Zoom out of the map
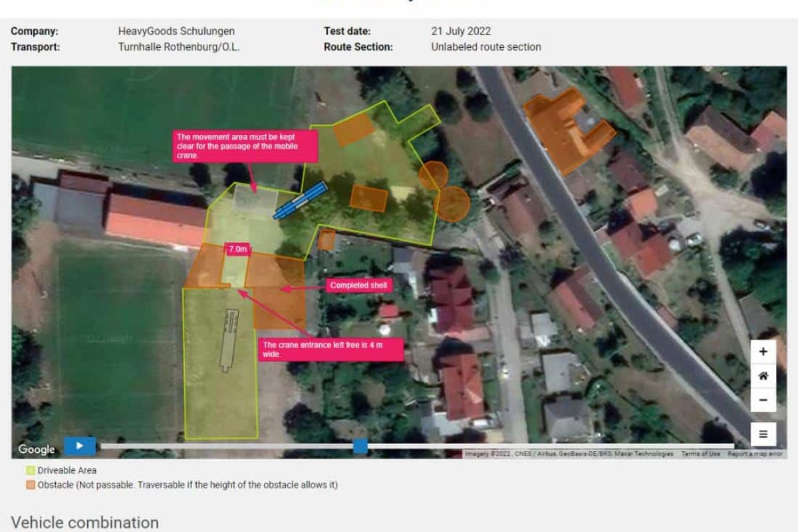The height and width of the screenshot is (532, 798). [x=763, y=400]
